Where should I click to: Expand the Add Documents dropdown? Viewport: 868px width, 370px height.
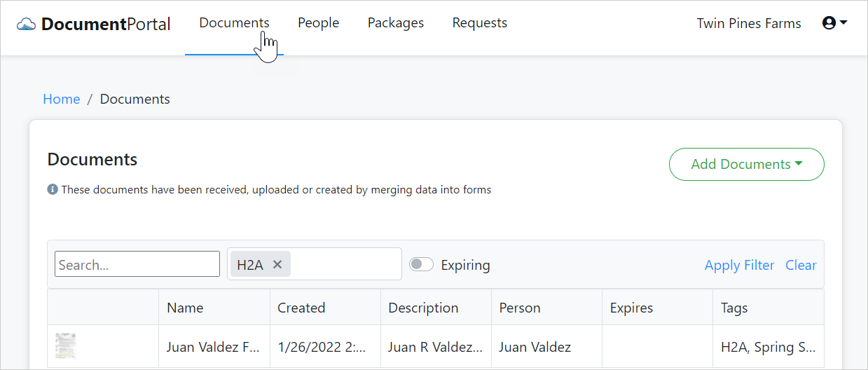click(x=746, y=164)
